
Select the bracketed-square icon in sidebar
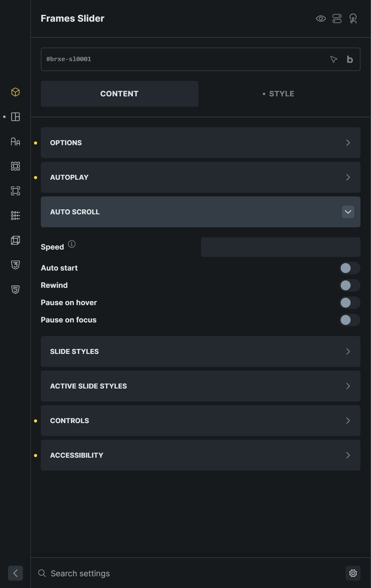[15, 191]
